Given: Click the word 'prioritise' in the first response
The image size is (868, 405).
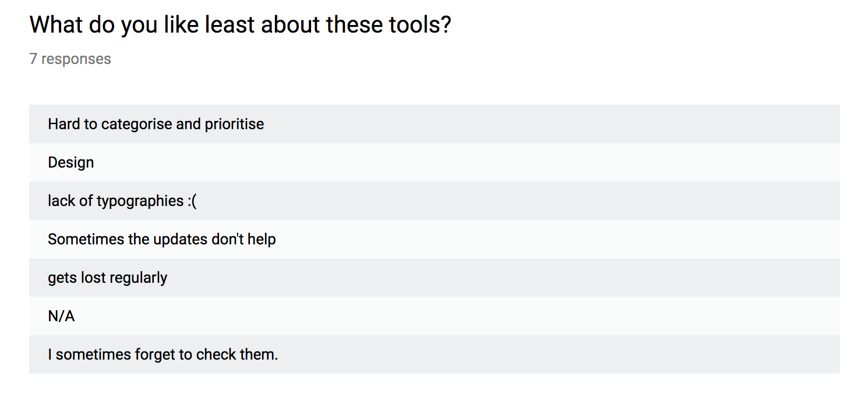Looking at the screenshot, I should point(234,125).
